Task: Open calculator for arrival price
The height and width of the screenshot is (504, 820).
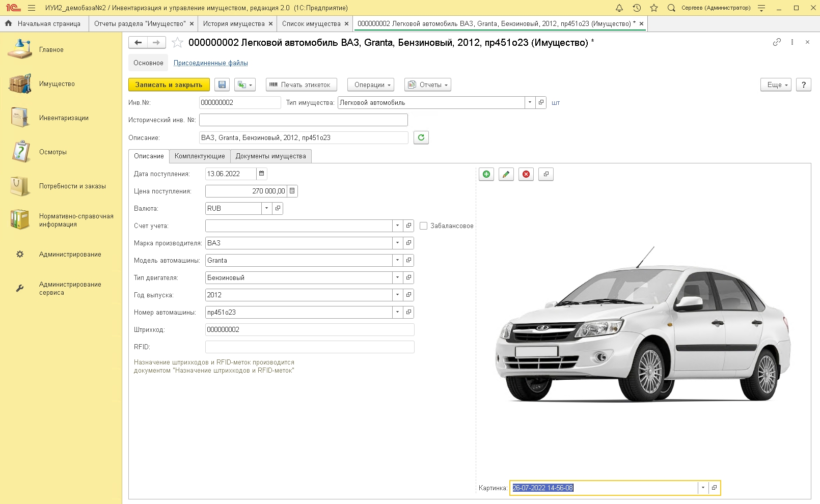Action: pos(292,191)
